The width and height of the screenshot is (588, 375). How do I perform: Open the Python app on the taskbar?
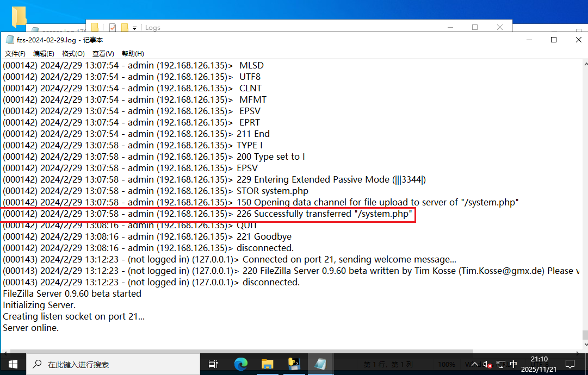tap(294, 364)
